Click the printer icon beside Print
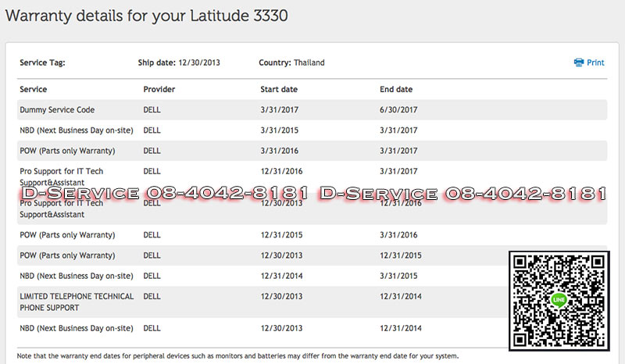Image resolution: width=625 pixels, height=364 pixels. point(578,62)
